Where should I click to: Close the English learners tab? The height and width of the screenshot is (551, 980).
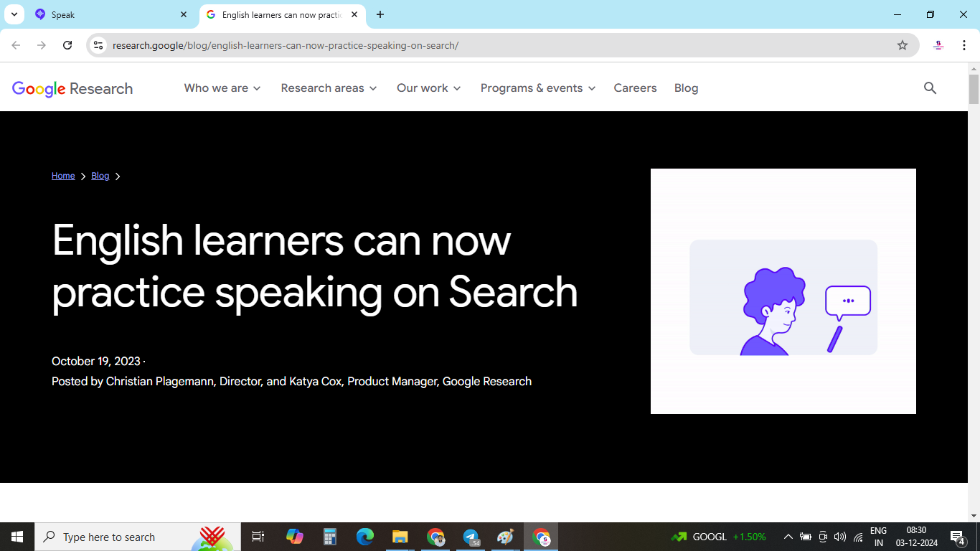click(x=354, y=14)
